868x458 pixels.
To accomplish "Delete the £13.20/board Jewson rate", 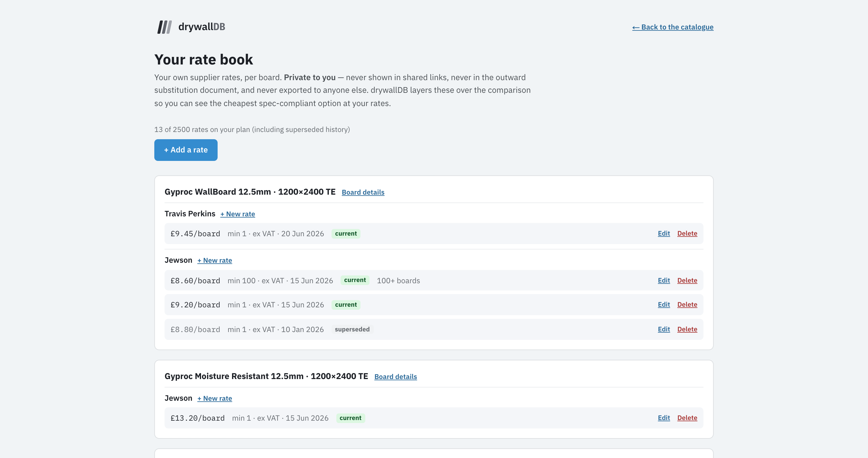I will click(x=687, y=418).
